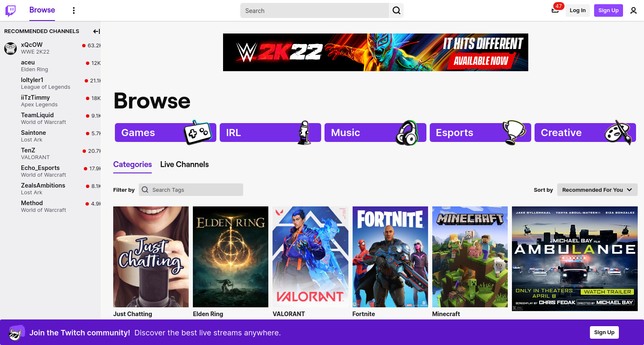Open the Fortnite box art
The image size is (644, 345).
coord(390,257)
